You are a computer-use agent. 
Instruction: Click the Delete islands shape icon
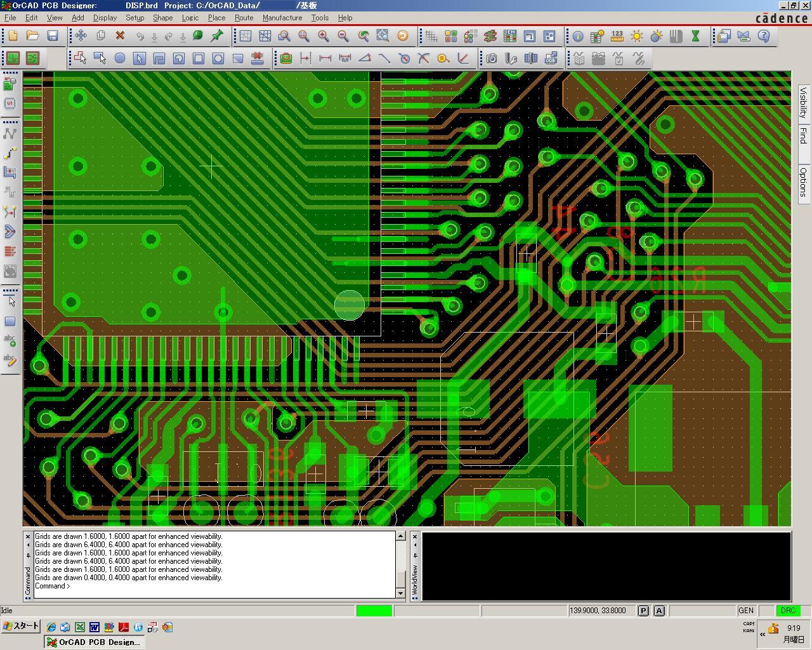[258, 58]
